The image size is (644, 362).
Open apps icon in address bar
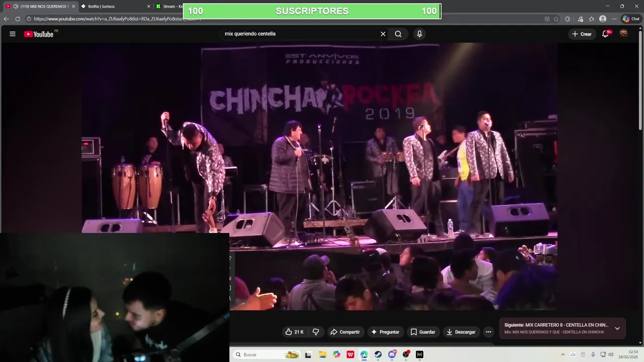click(x=547, y=19)
